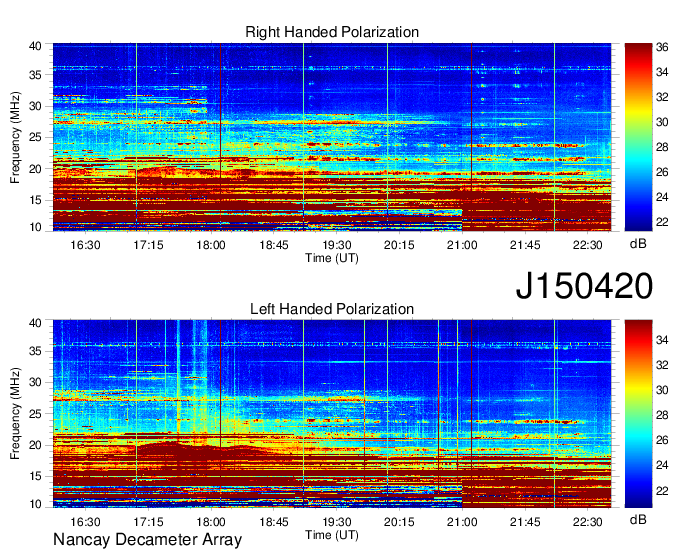Click the 30 dB value on Left Handed colorbar
The image size is (680, 552).
(662, 390)
